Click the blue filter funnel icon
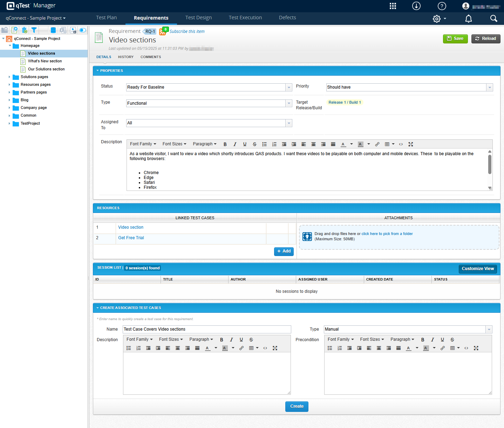Viewport: 504px width, 428px height. (x=34, y=30)
